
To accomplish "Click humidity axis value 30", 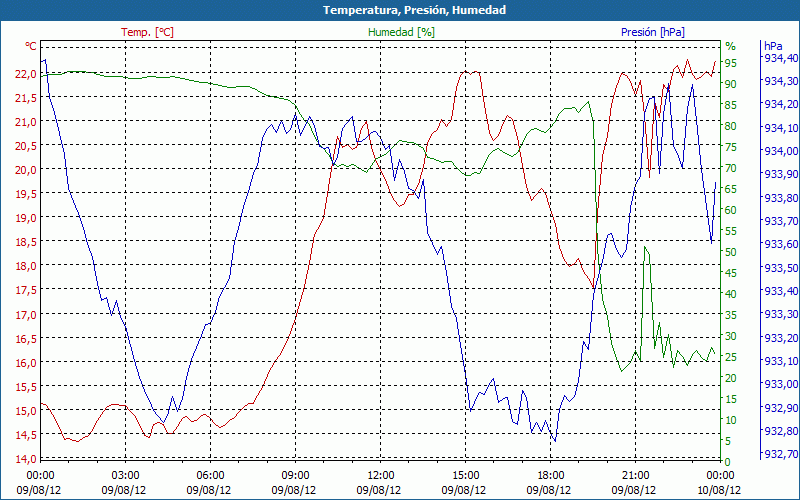I will [x=731, y=336].
